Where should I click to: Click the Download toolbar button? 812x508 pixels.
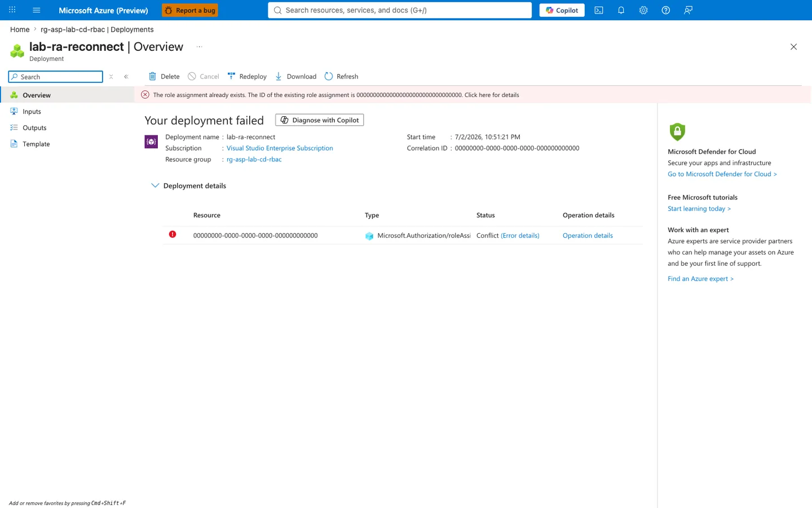point(295,76)
